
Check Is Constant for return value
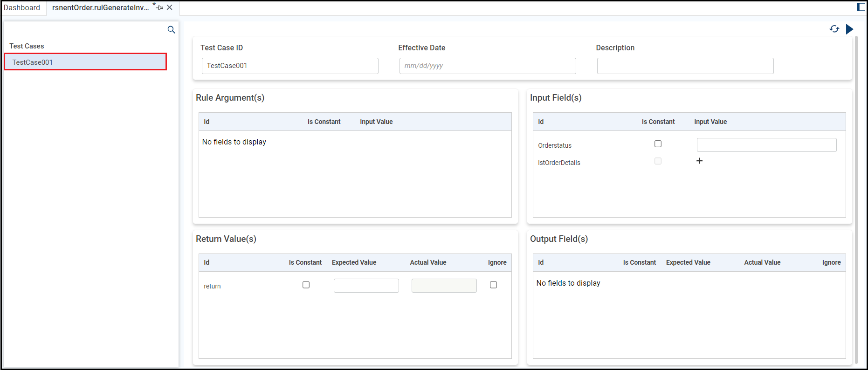(306, 285)
